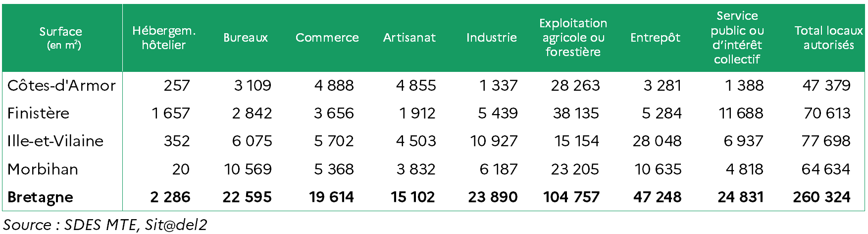Click the Bureaux column header
This screenshot has height=234, width=868.
coord(246,38)
